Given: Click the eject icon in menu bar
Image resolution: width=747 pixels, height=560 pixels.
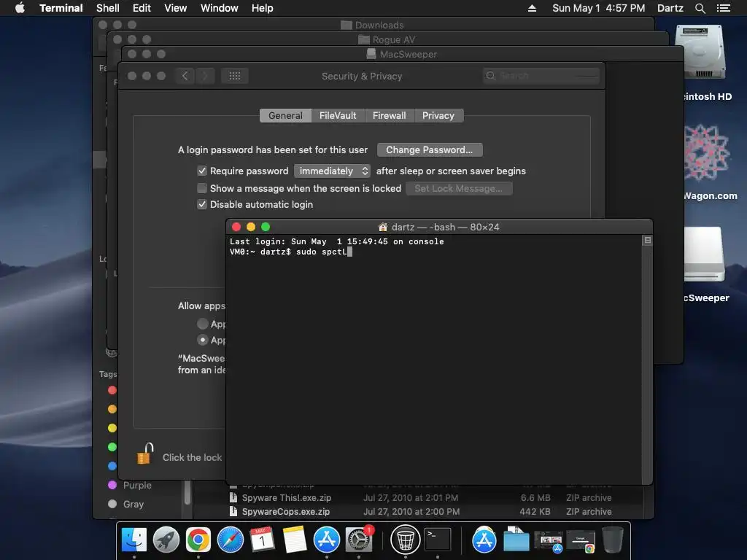Looking at the screenshot, I should pos(532,8).
